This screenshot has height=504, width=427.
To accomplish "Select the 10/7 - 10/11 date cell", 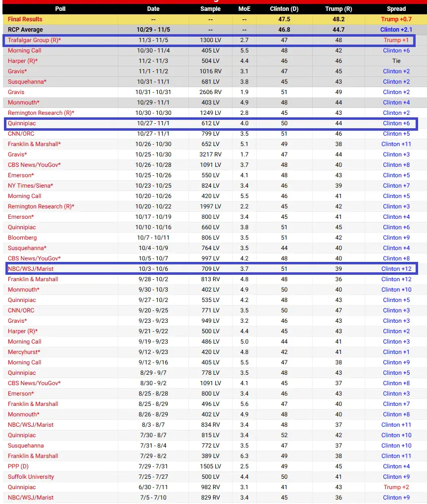I will pos(153,238).
